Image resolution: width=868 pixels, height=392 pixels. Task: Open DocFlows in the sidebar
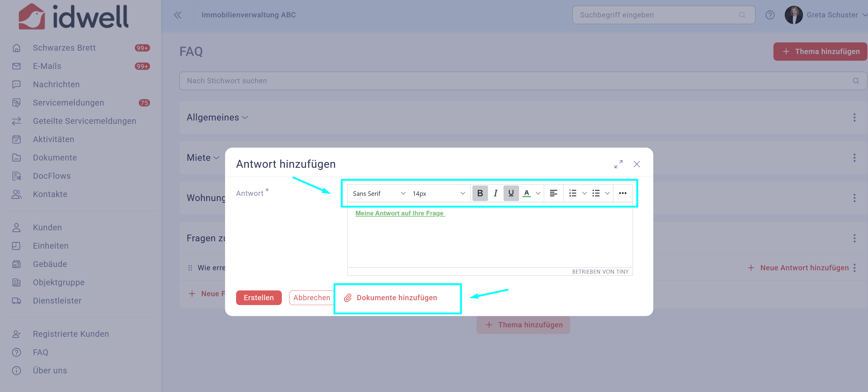pos(52,176)
